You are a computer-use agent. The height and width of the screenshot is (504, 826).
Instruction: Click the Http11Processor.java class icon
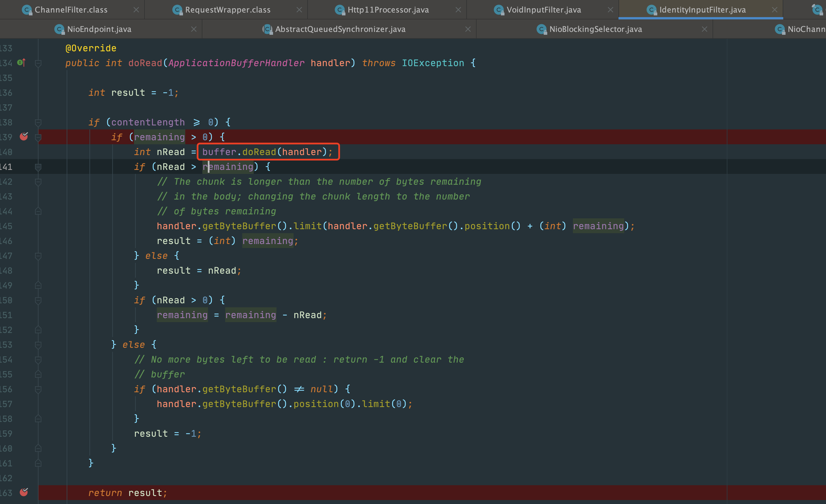click(340, 10)
